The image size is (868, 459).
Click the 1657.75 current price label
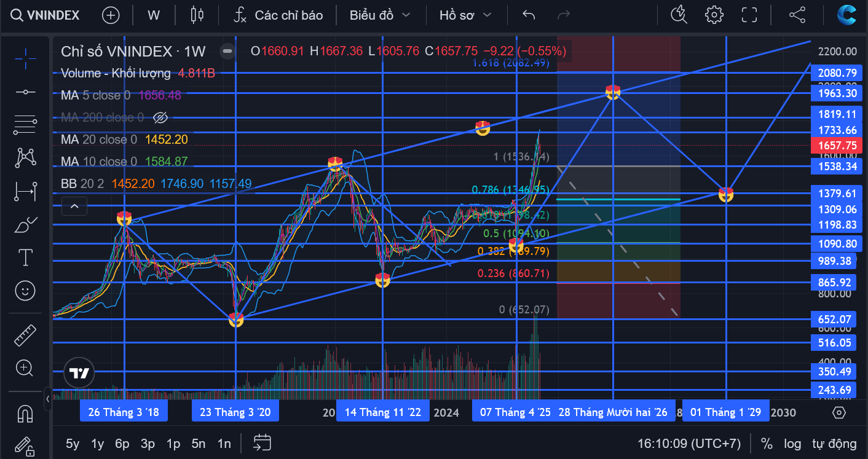837,146
